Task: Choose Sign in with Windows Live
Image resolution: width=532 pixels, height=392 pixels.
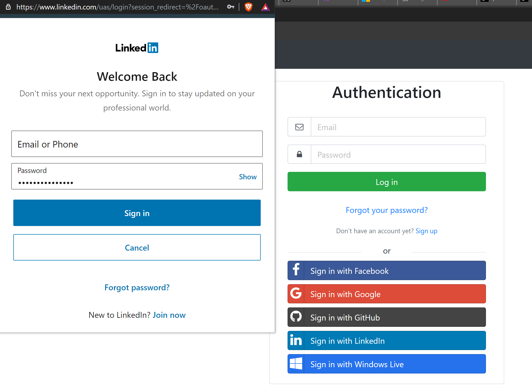Action: click(386, 364)
